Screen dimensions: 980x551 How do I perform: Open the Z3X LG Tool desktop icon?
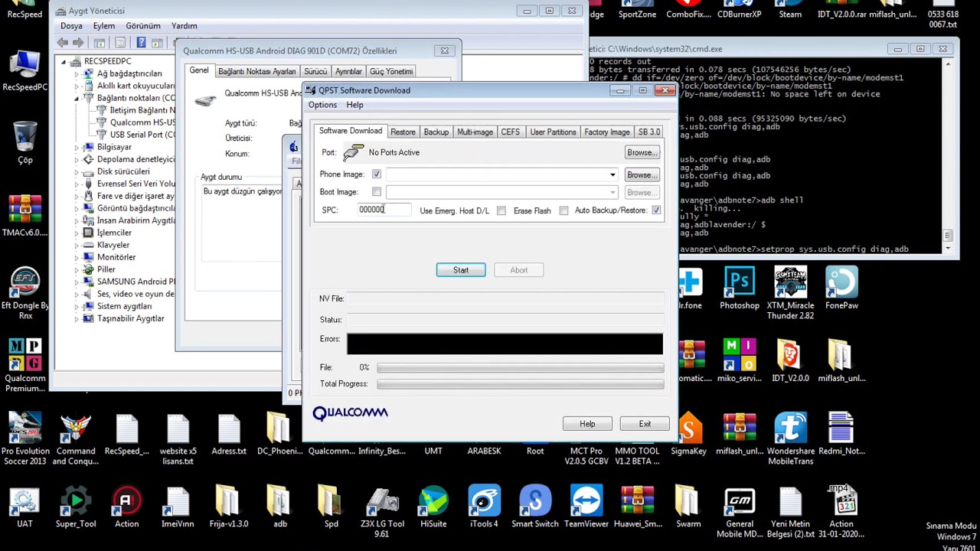pos(382,512)
